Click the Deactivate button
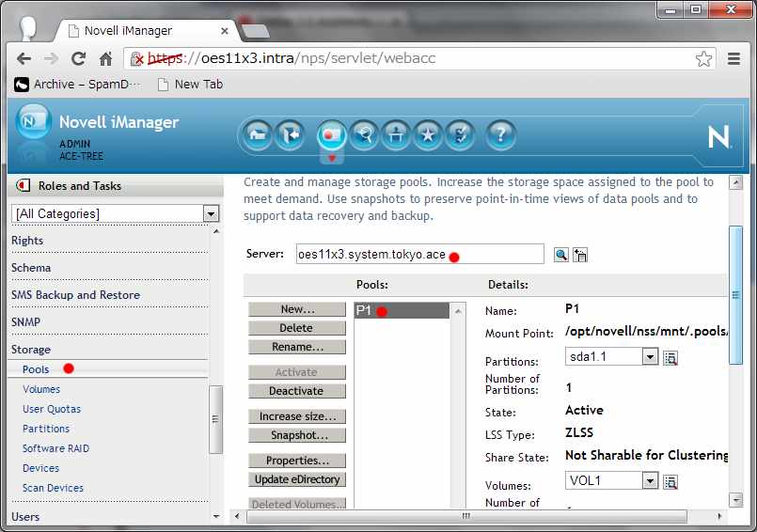 297,391
